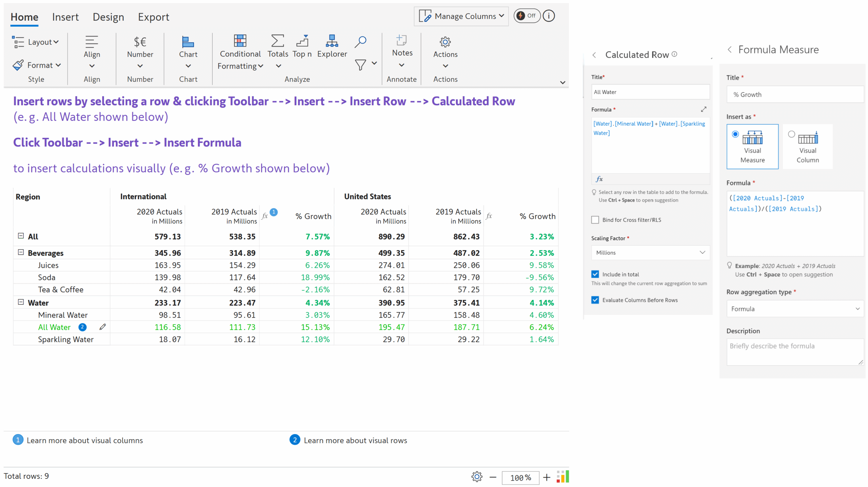Viewport: 868px width, 487px height.
Task: Select the Visual Column radio button
Action: [791, 134]
